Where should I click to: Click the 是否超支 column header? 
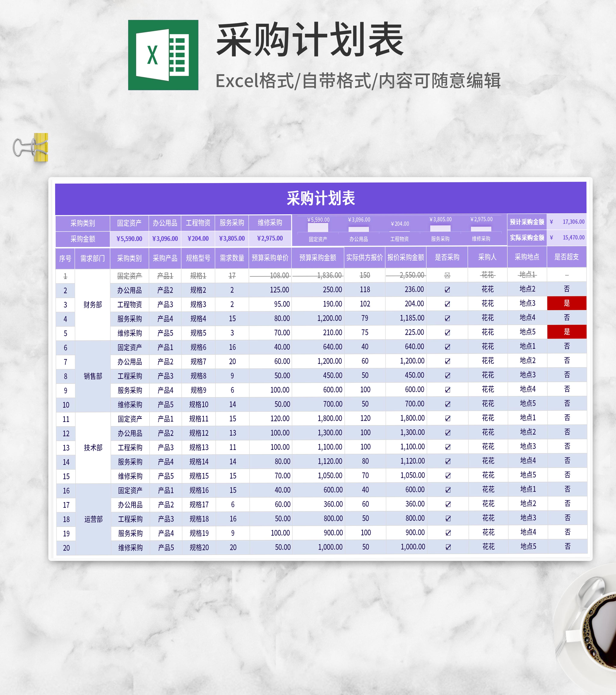(x=566, y=257)
